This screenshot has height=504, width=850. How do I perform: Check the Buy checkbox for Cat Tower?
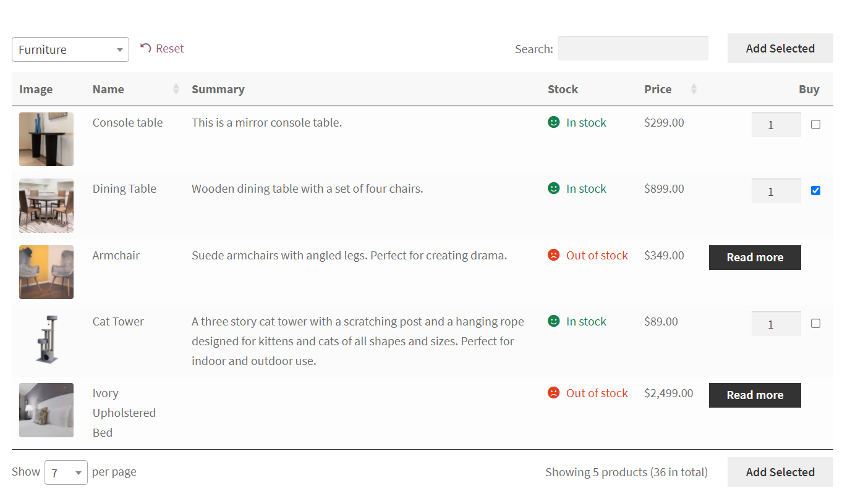(815, 323)
